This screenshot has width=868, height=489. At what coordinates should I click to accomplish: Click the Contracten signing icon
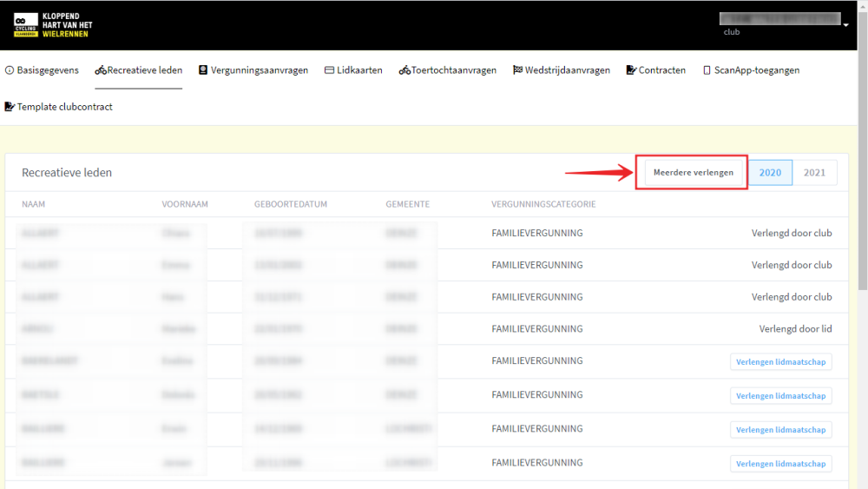pos(631,69)
